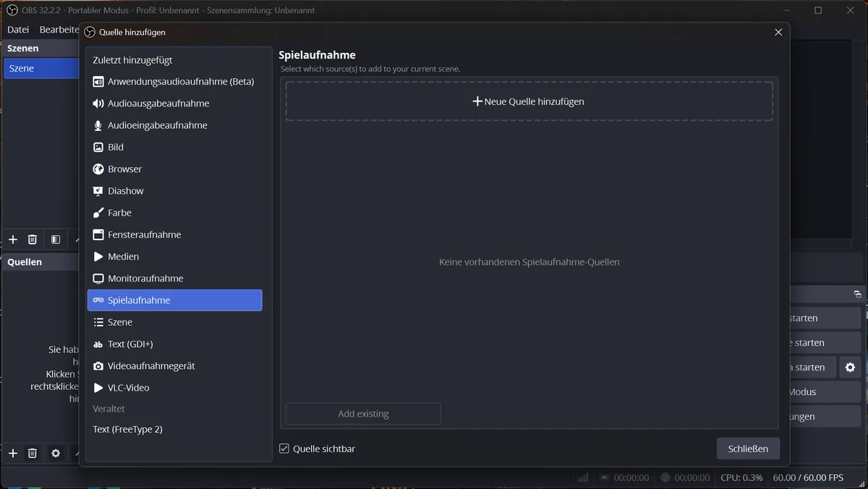Click the CPU: 0.3% status entry
The height and width of the screenshot is (489, 868).
point(741,477)
